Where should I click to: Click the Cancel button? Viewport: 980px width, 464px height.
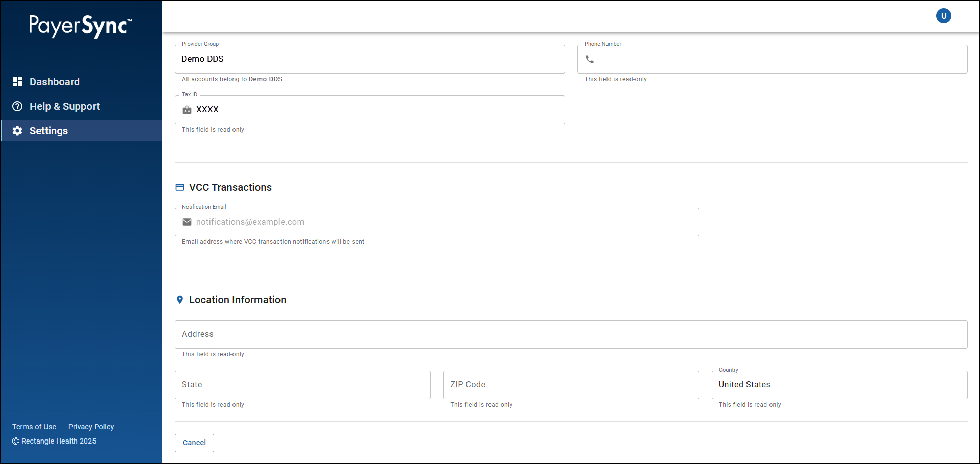194,443
